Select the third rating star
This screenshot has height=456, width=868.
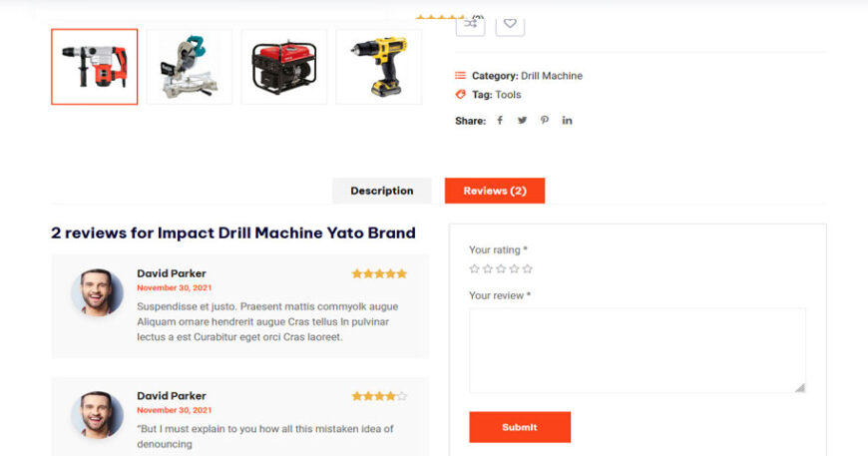point(501,269)
